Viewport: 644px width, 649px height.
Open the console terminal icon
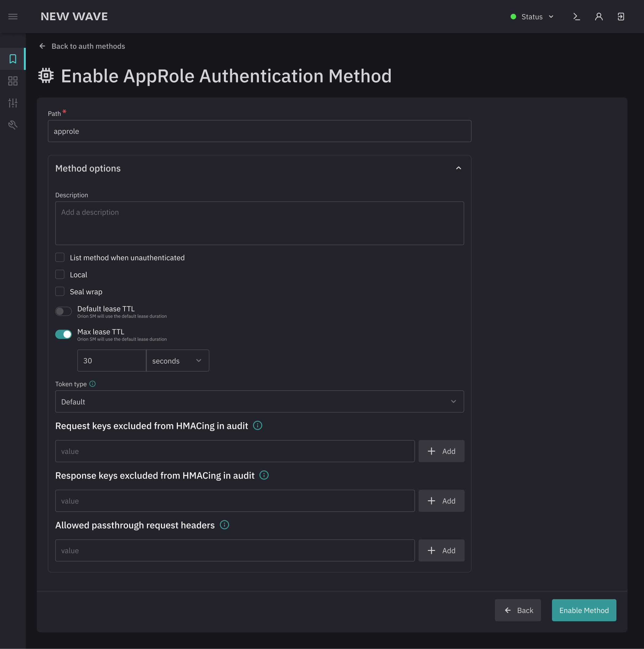click(x=577, y=17)
